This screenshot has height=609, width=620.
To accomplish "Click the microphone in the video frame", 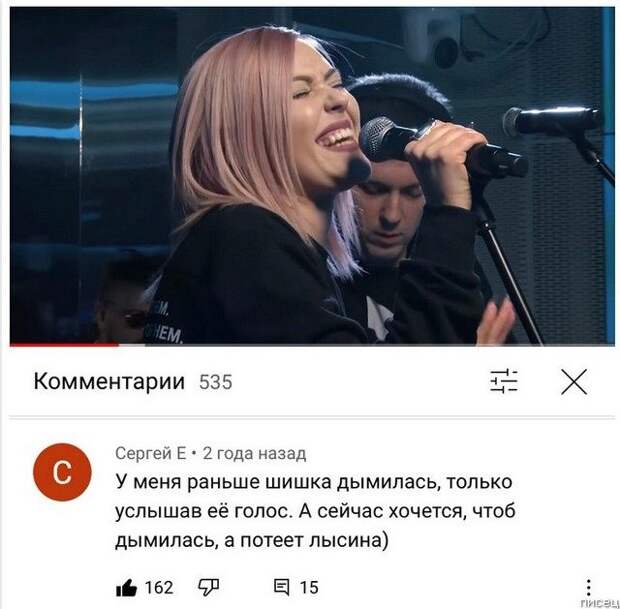I will coord(443,150).
